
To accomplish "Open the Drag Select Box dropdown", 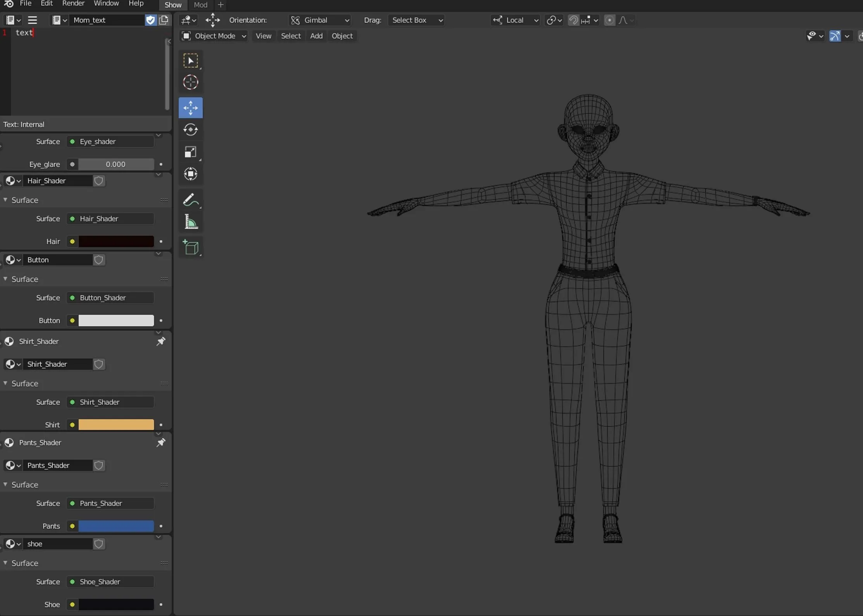I will click(x=416, y=20).
